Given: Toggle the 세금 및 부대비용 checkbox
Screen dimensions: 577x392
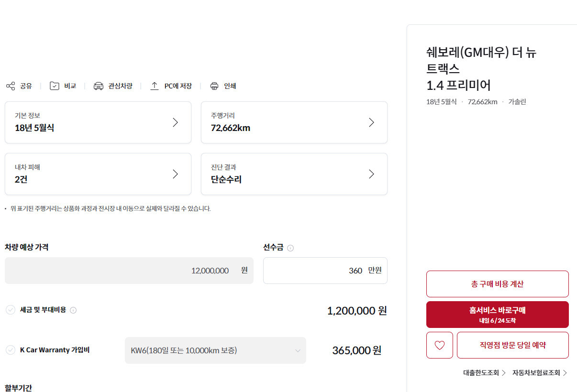Looking at the screenshot, I should (11, 310).
